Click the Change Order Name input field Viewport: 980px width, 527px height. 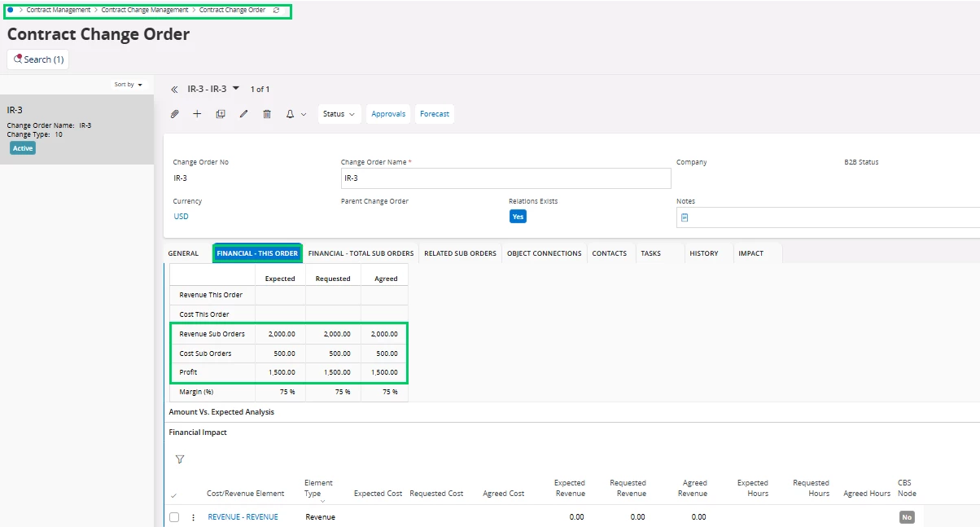point(505,178)
